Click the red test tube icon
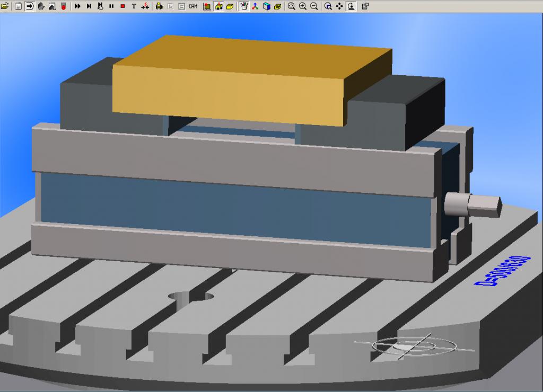This screenshot has height=392, width=543. 64,6
